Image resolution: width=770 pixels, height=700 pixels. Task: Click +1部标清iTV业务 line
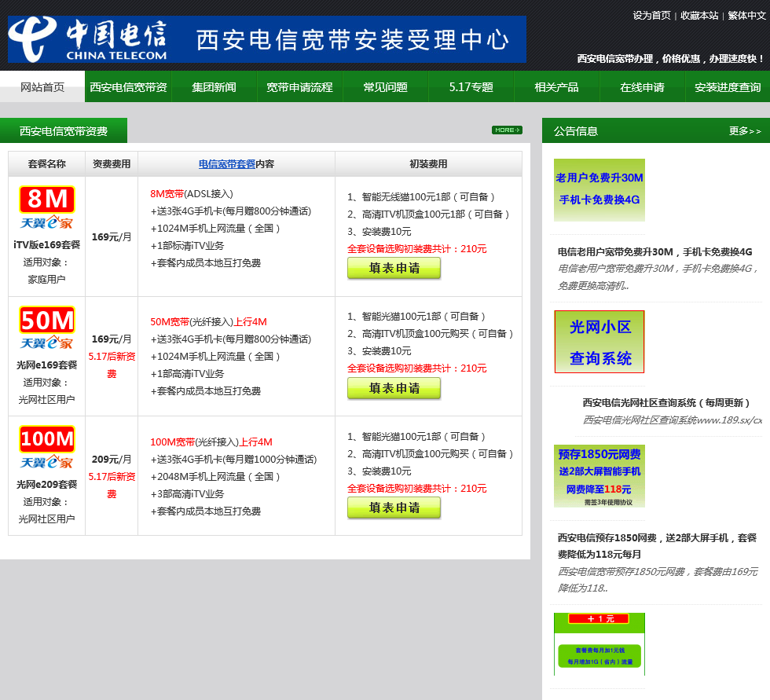click(x=187, y=245)
